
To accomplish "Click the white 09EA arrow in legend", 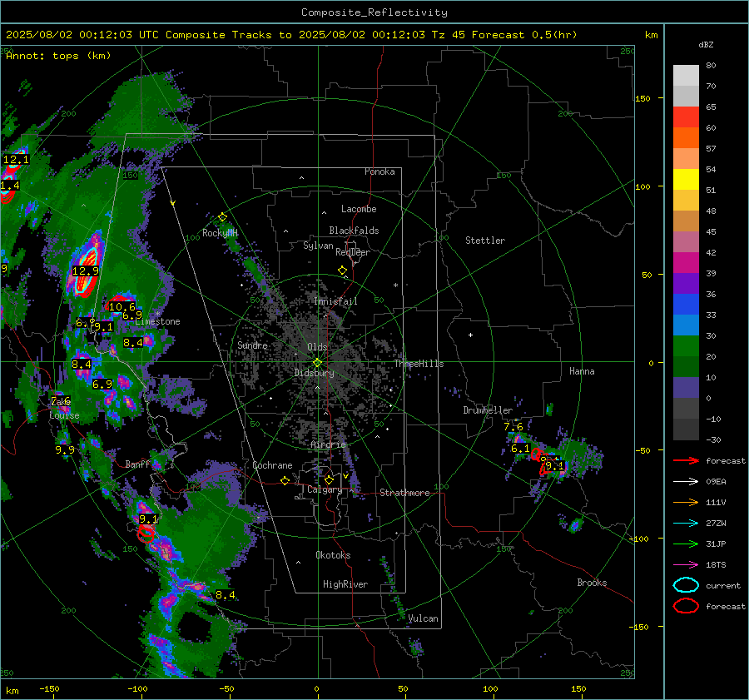I will (686, 481).
